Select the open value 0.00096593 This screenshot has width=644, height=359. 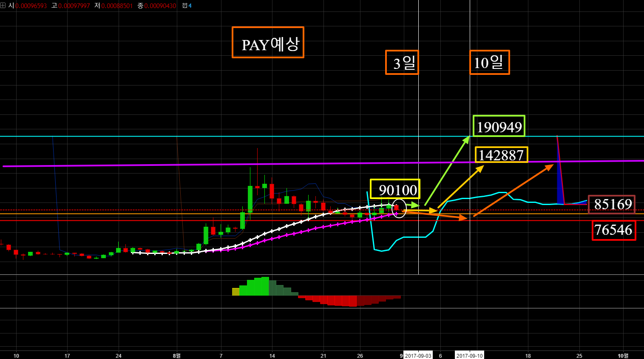point(31,6)
